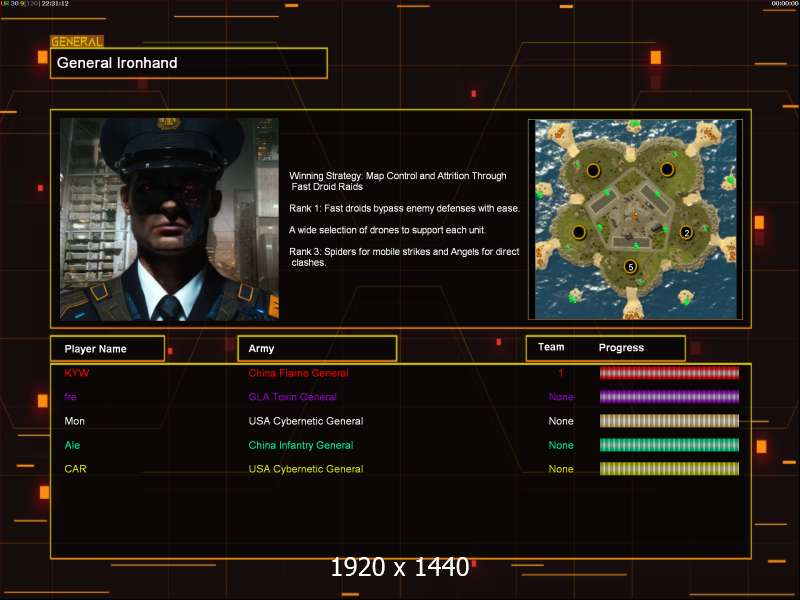Click fre's purple progress bar

pyautogui.click(x=669, y=396)
